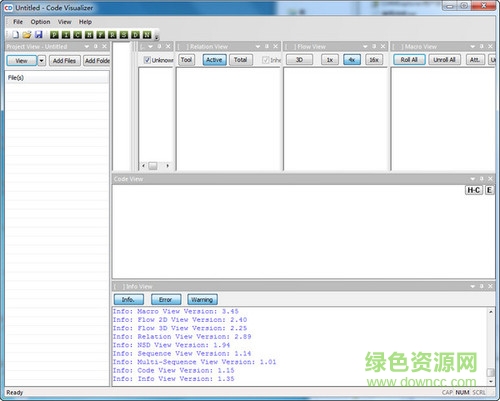Screen dimensions: 500x401
Task: Open the File menu
Action: 18,22
